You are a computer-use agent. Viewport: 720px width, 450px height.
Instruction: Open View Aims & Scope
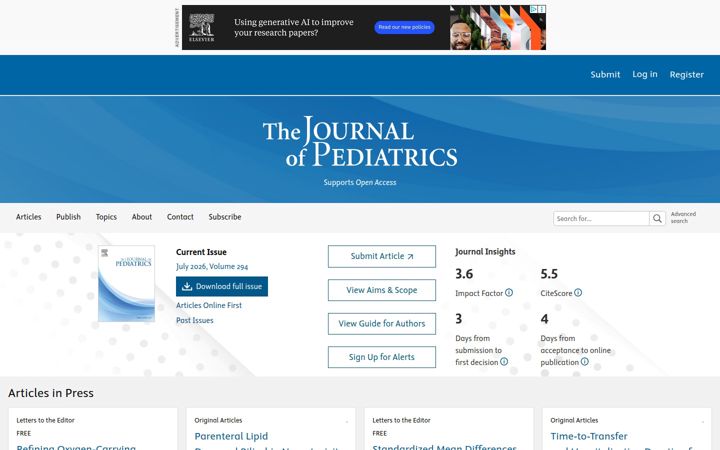tap(382, 290)
